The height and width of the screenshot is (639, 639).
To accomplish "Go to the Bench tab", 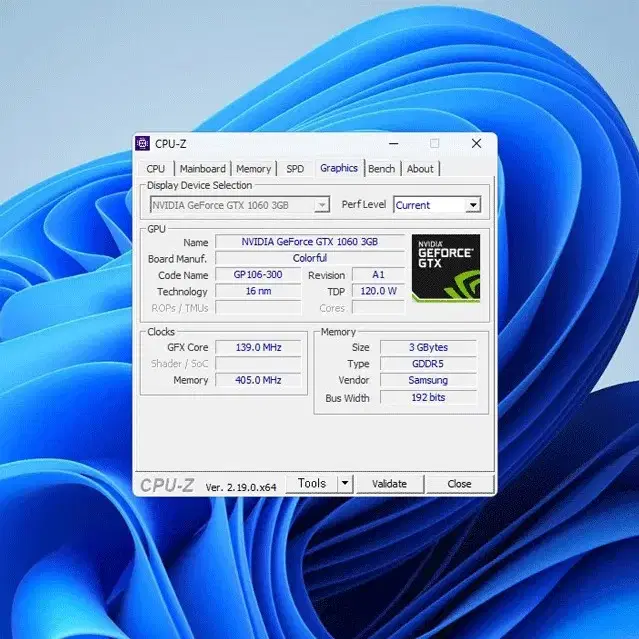I will [x=381, y=169].
